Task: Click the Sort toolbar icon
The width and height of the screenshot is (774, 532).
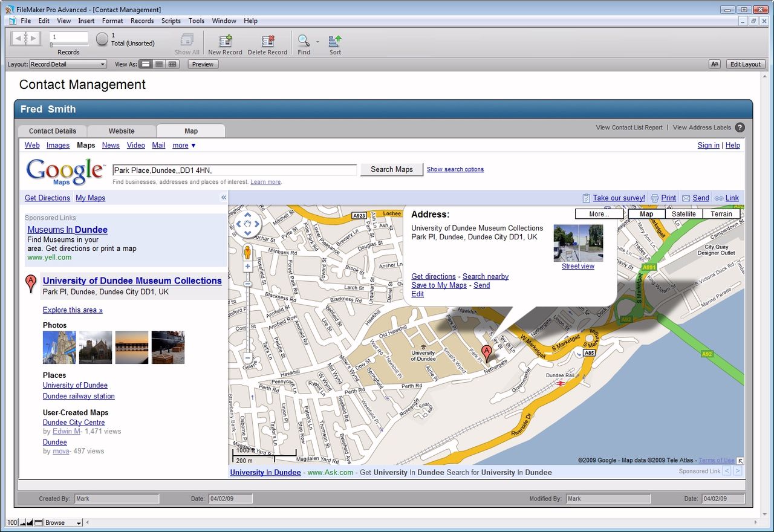Action: coord(335,41)
